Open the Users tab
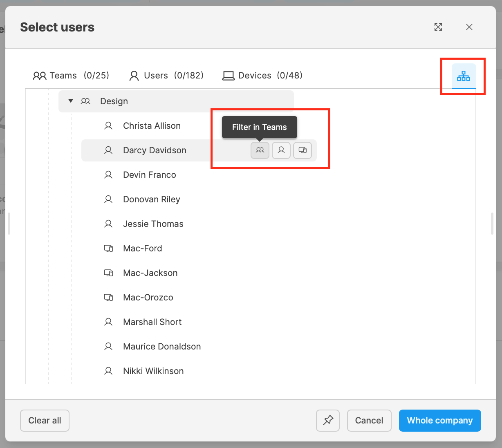502x448 pixels. coord(166,76)
